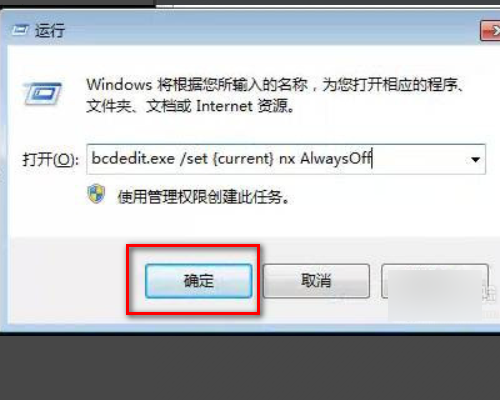Click the 运行 title text

50,31
